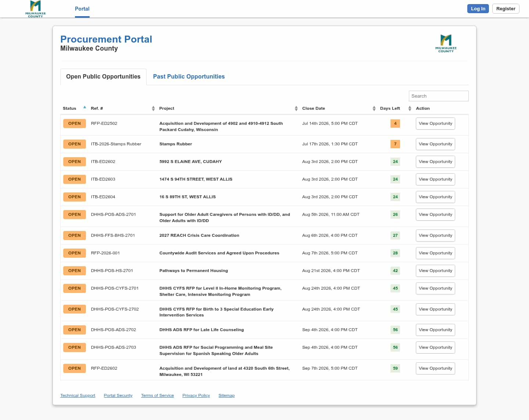Select the Open Public Opportunities tab

103,76
